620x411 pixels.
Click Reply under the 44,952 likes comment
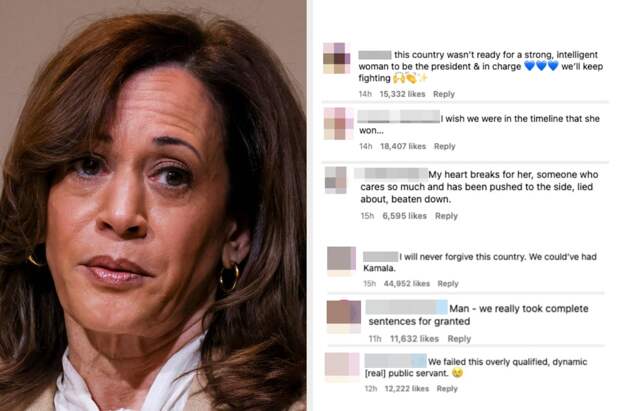point(448,284)
